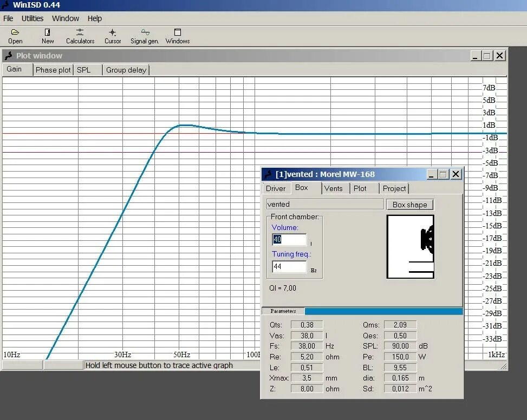Click the vented window title icon

tap(268, 174)
